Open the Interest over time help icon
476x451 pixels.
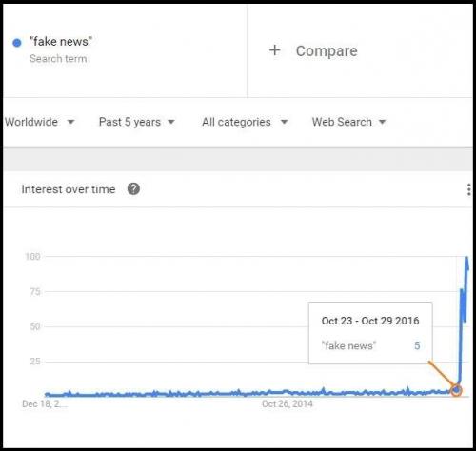point(133,189)
